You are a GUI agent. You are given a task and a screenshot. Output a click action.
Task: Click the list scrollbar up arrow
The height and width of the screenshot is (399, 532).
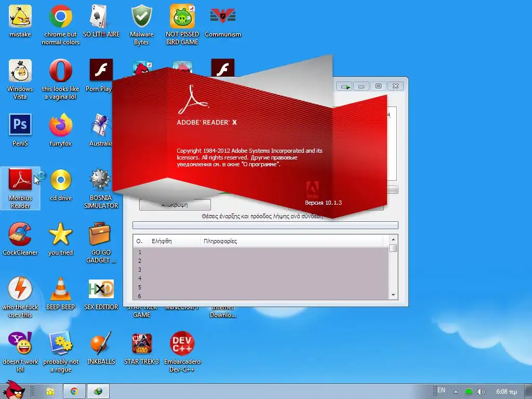point(393,240)
